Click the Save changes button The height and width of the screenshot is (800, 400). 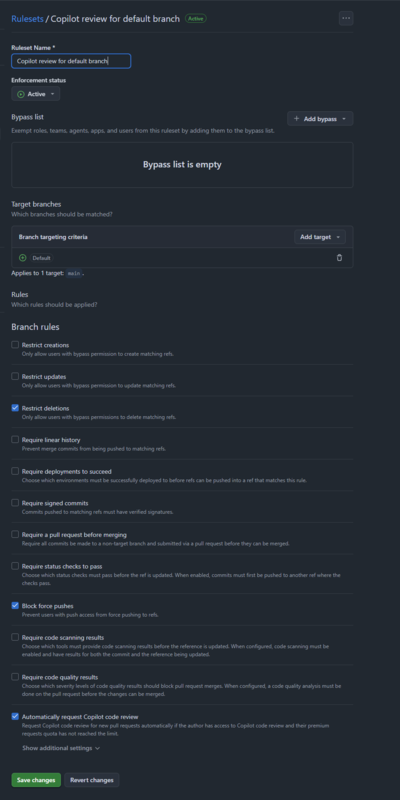click(36, 780)
